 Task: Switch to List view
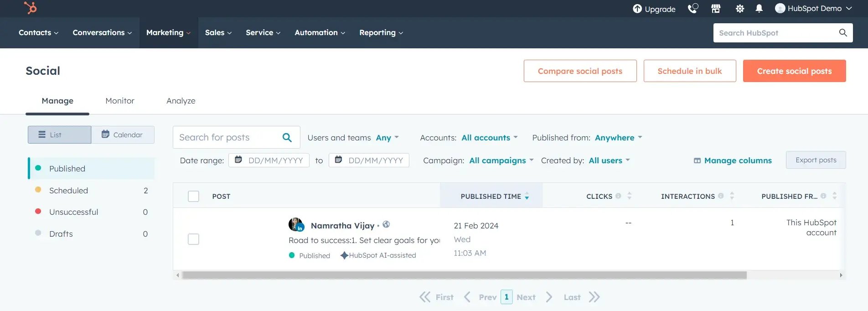(x=59, y=135)
